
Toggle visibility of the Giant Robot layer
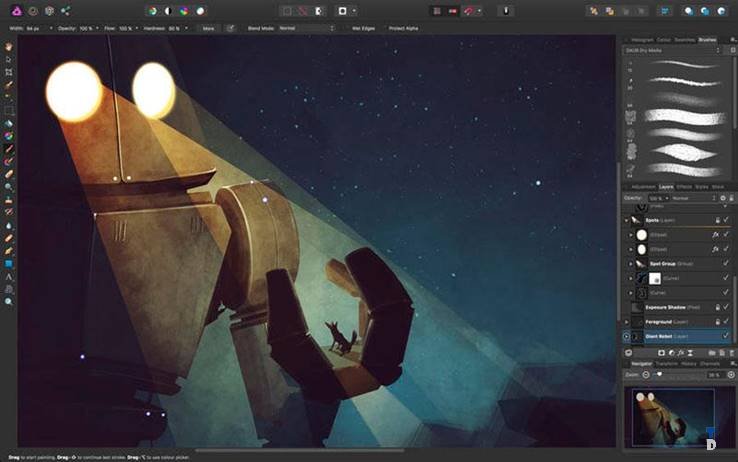click(725, 336)
